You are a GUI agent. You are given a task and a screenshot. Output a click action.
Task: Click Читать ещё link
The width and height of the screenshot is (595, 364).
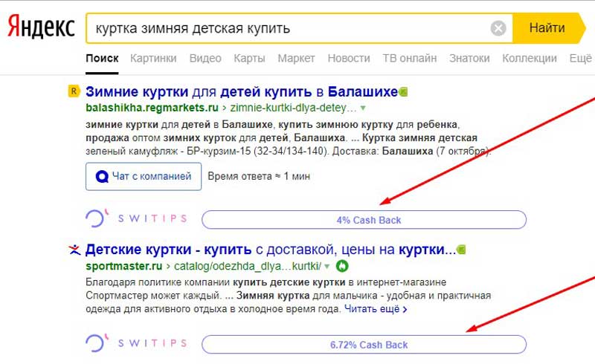point(376,309)
